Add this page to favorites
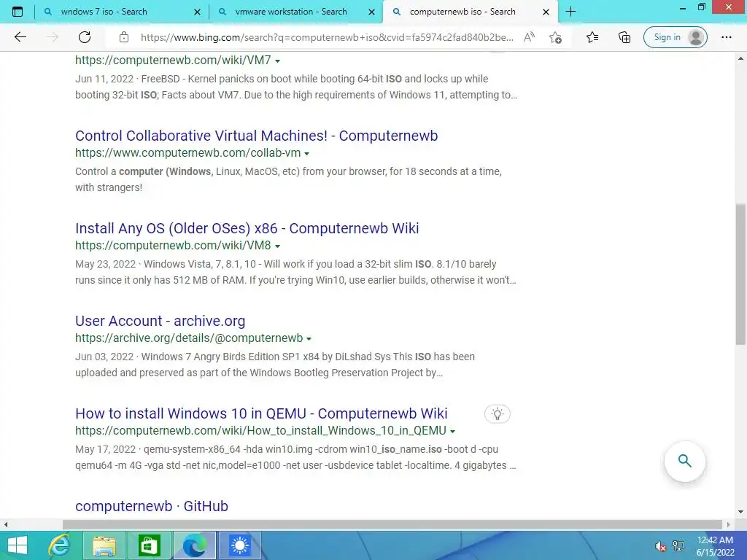 click(x=555, y=37)
